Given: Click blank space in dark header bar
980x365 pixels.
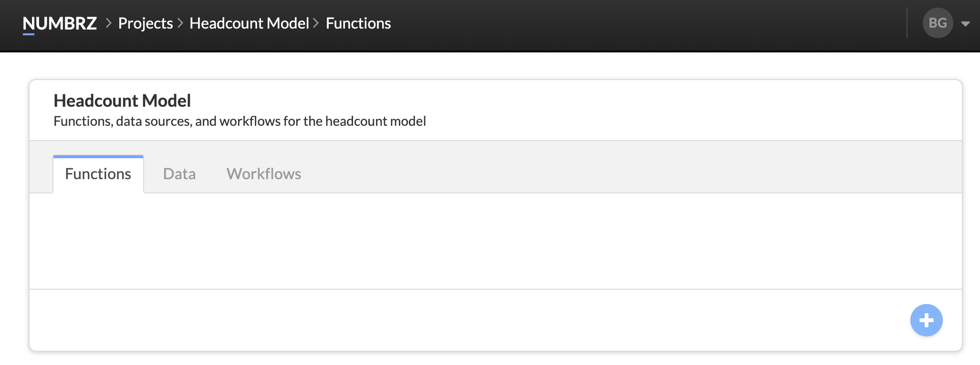Looking at the screenshot, I should [644, 23].
